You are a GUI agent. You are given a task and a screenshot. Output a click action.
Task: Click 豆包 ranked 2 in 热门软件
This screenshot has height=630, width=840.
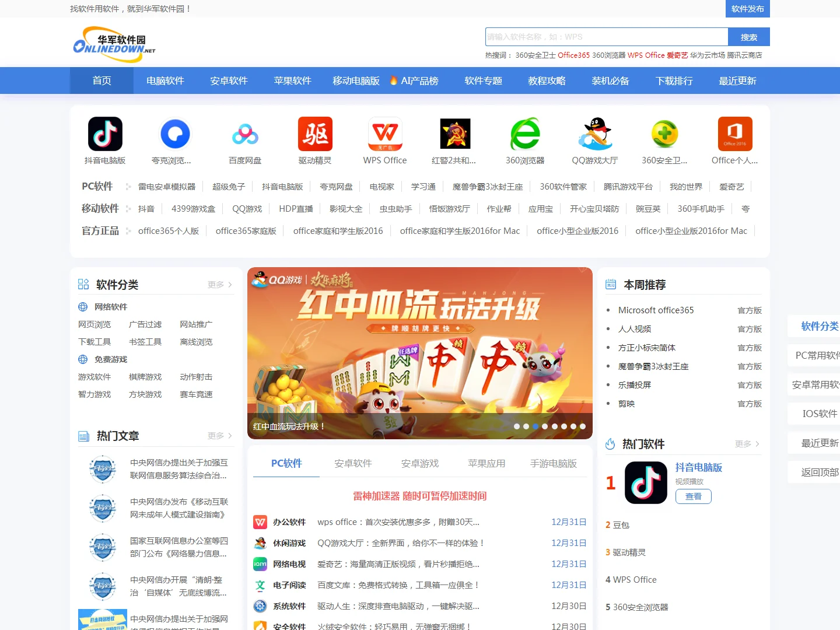click(x=621, y=525)
